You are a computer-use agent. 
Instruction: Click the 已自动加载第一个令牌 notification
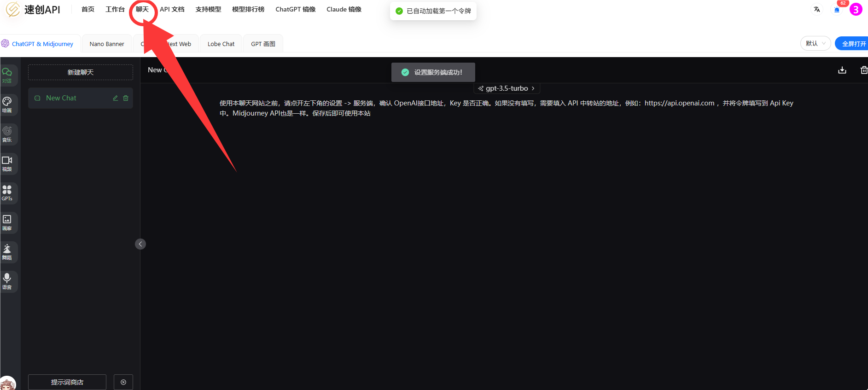[433, 11]
